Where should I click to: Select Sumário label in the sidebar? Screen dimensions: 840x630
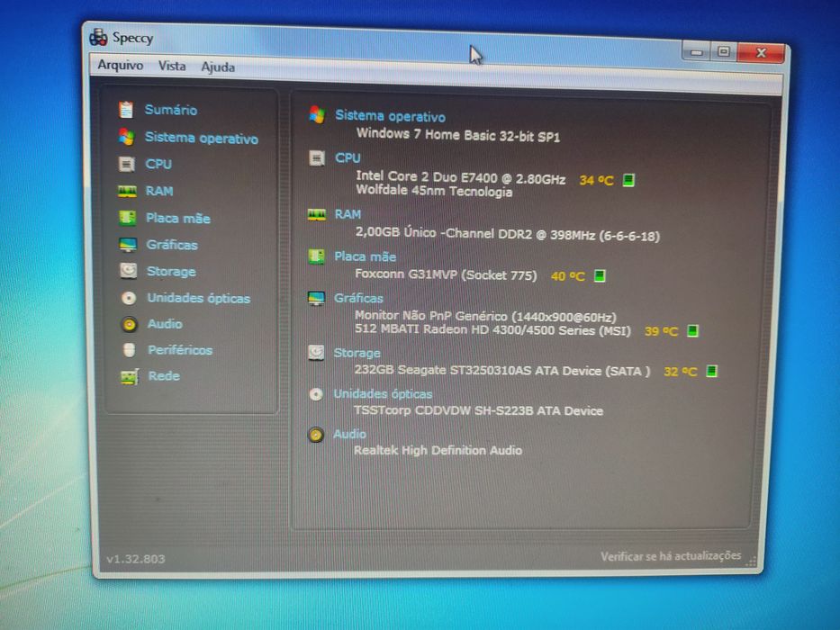click(x=171, y=110)
